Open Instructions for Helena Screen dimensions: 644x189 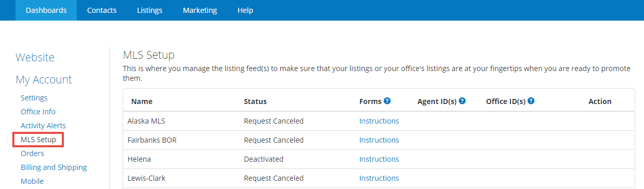379,159
